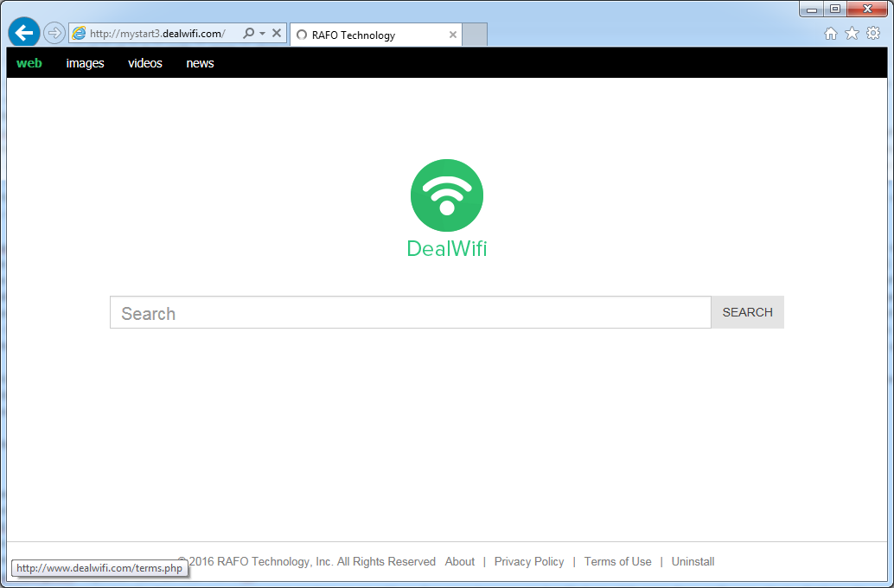
Task: Close the Internet Explorer window
Action: pyautogui.click(x=868, y=9)
